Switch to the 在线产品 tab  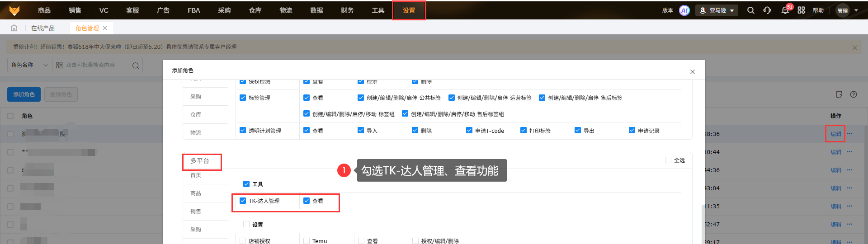point(43,28)
